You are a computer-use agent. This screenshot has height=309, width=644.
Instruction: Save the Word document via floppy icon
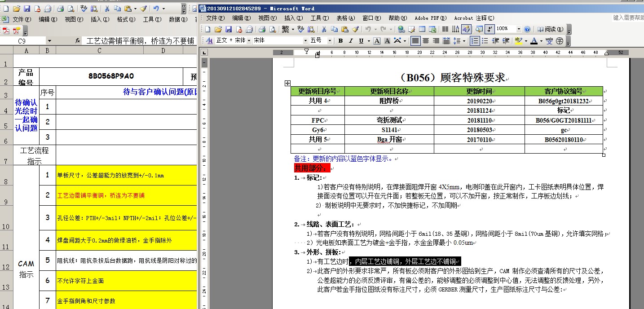(229, 29)
